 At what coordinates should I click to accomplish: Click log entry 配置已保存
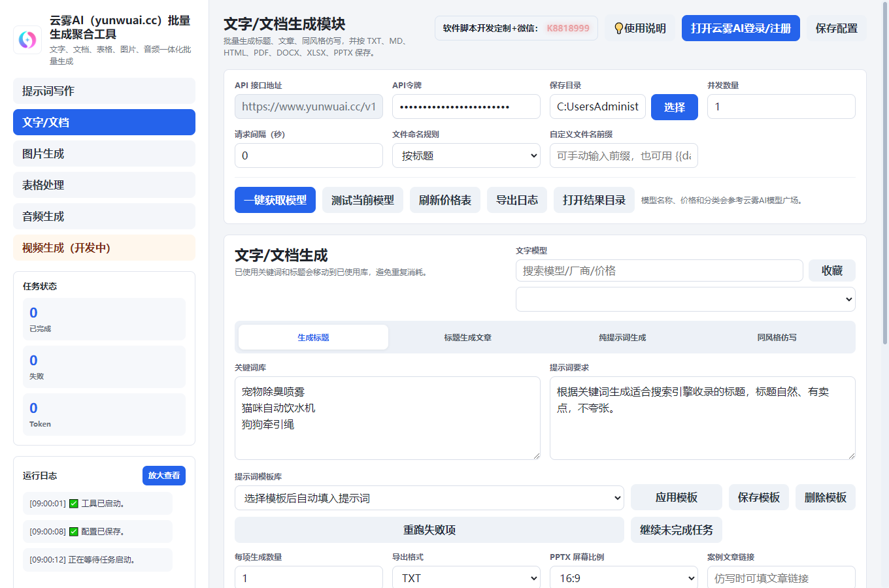click(97, 531)
